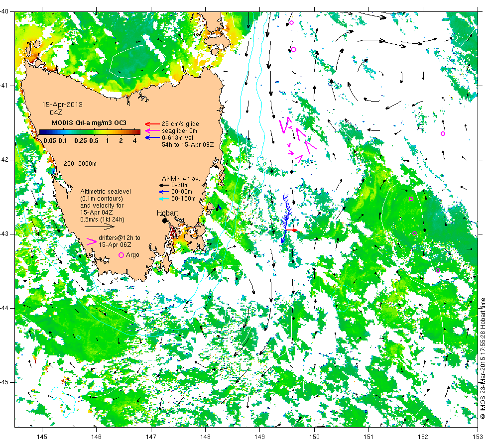The width and height of the screenshot is (488, 448).
Task: Click the 0.5m/s velocity scale arrow
Action: 99,227
